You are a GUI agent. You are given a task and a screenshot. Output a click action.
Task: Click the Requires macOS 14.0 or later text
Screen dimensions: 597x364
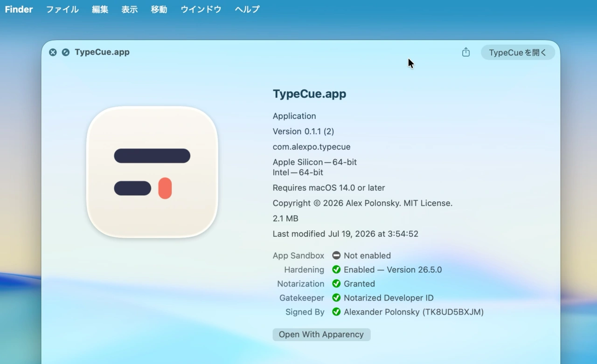click(x=329, y=188)
